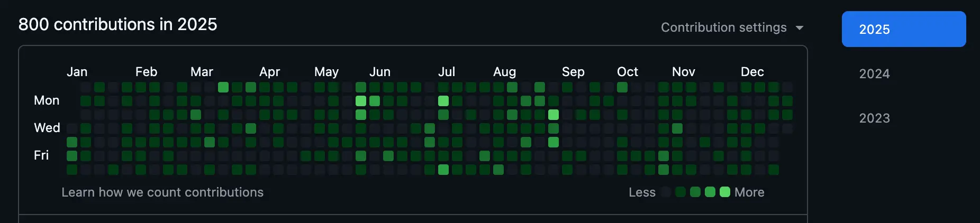This screenshot has height=223, width=980.
Task: Select the top-row cell under Oct label
Action: point(622,87)
